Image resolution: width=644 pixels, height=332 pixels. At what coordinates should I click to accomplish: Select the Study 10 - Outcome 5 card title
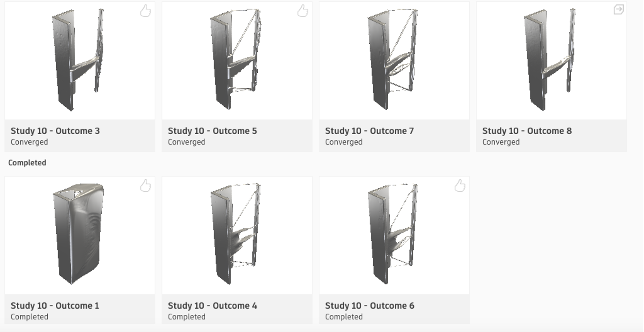212,131
